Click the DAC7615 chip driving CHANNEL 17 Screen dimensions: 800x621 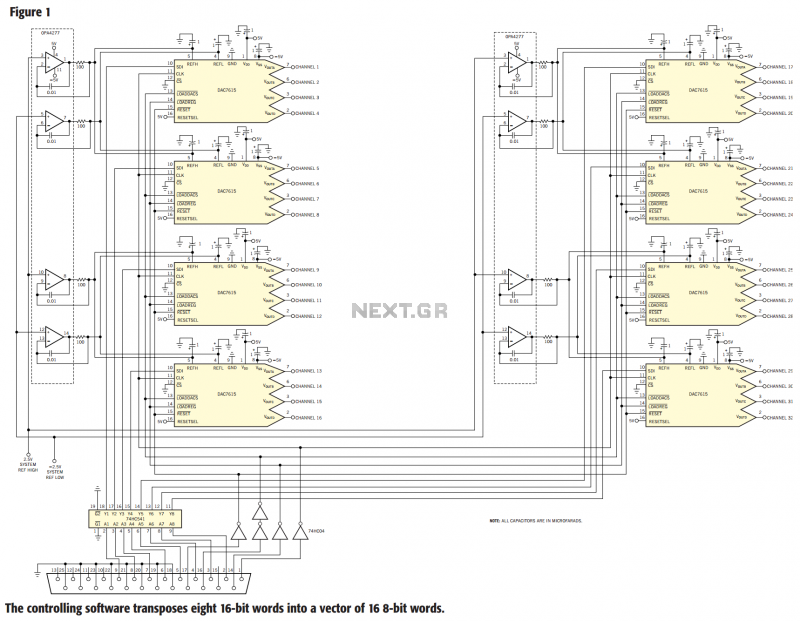[701, 91]
